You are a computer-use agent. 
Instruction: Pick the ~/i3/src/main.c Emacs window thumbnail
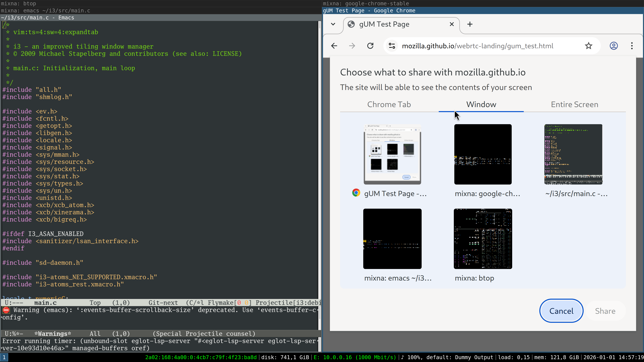point(573,154)
